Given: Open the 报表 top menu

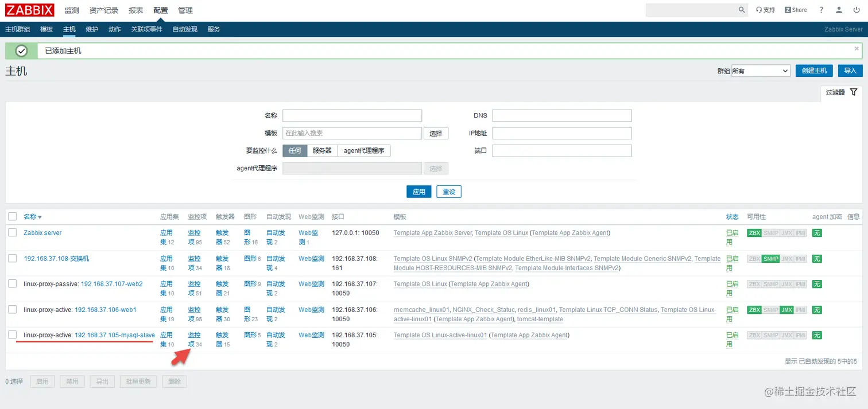Looking at the screenshot, I should 136,10.
